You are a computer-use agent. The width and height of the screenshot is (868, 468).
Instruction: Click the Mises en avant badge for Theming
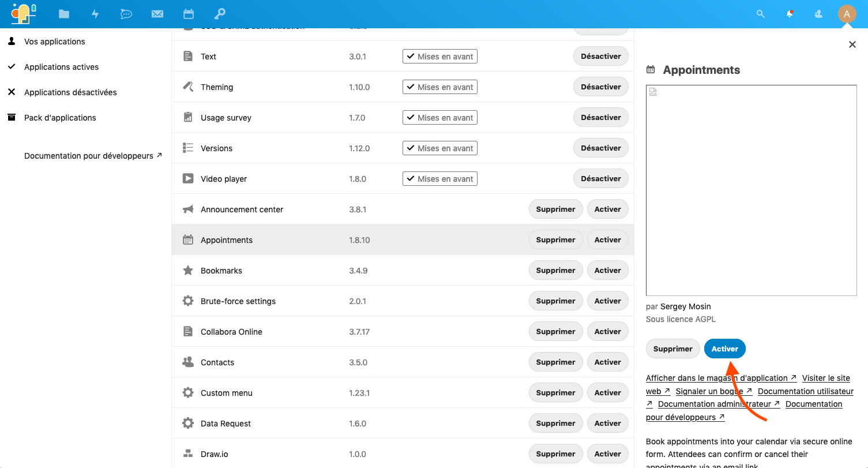pyautogui.click(x=440, y=87)
